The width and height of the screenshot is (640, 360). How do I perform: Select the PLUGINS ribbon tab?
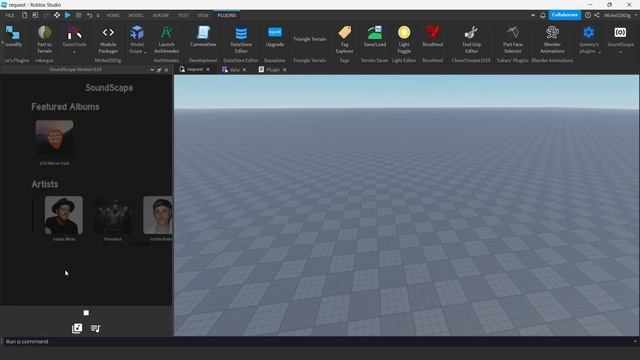point(227,15)
